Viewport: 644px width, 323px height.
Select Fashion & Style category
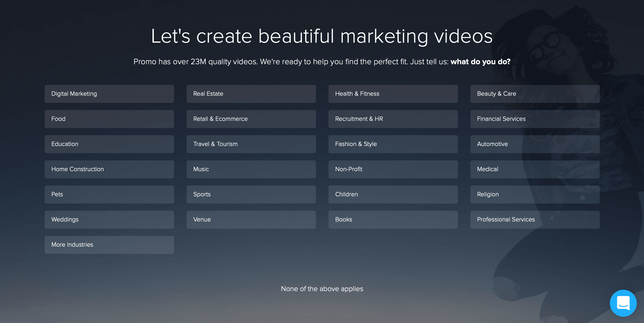pos(393,144)
